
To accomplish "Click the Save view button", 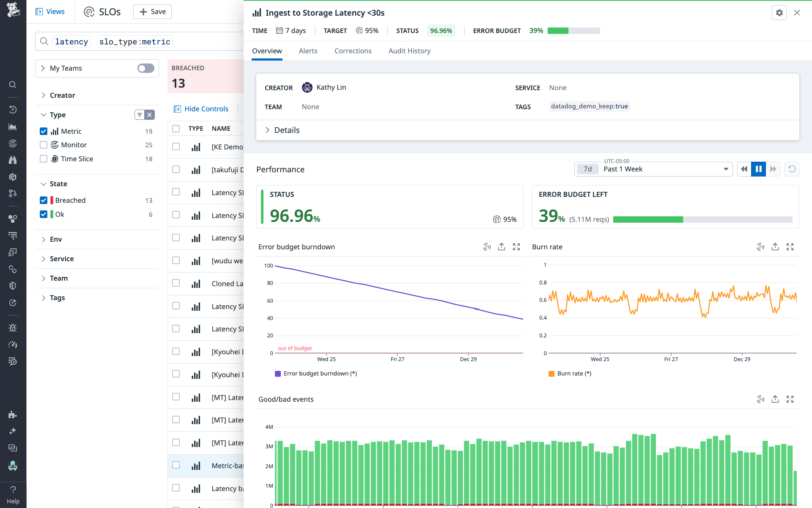I will point(152,11).
